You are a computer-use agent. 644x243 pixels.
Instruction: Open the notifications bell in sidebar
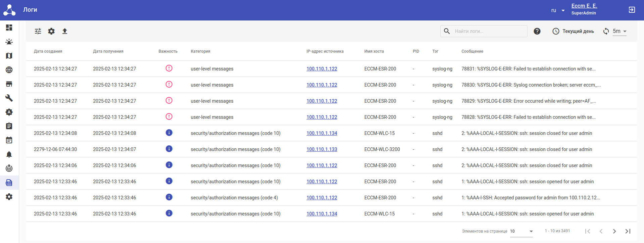coord(9,154)
